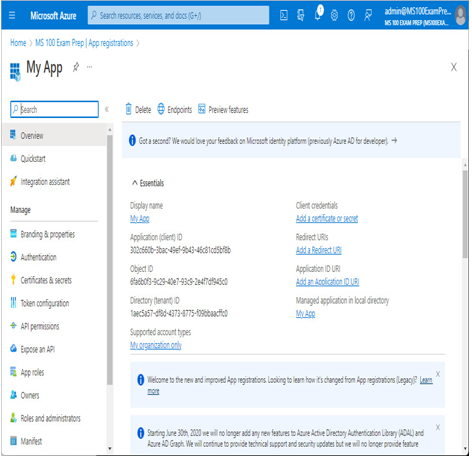The height and width of the screenshot is (457, 472).
Task: Click the App roles icon
Action: pyautogui.click(x=13, y=372)
